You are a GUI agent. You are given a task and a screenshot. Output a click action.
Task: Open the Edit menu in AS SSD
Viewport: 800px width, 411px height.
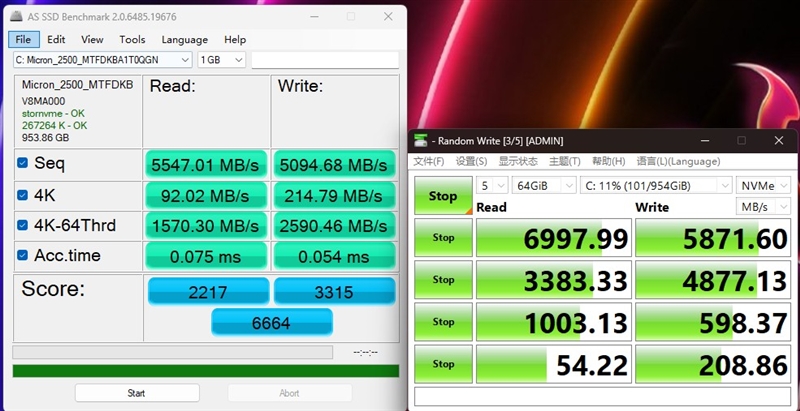[56, 39]
